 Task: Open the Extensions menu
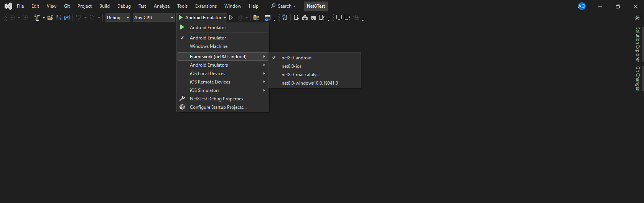[206, 6]
